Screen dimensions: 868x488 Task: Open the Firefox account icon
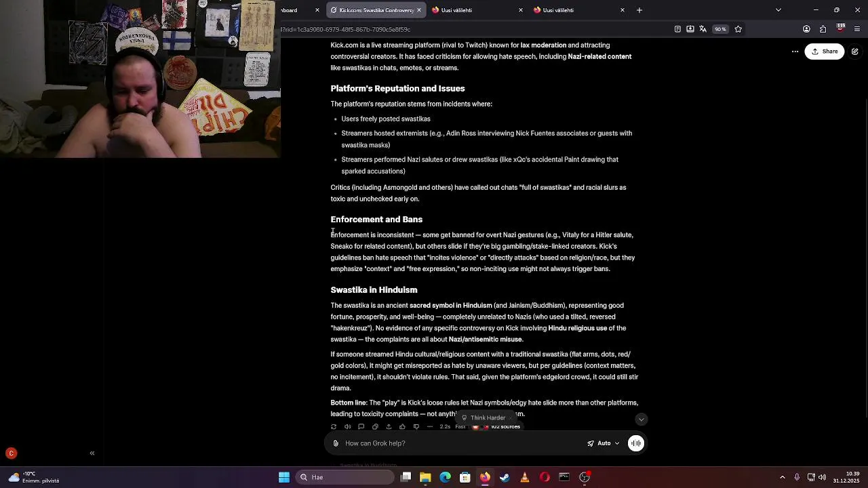click(806, 29)
